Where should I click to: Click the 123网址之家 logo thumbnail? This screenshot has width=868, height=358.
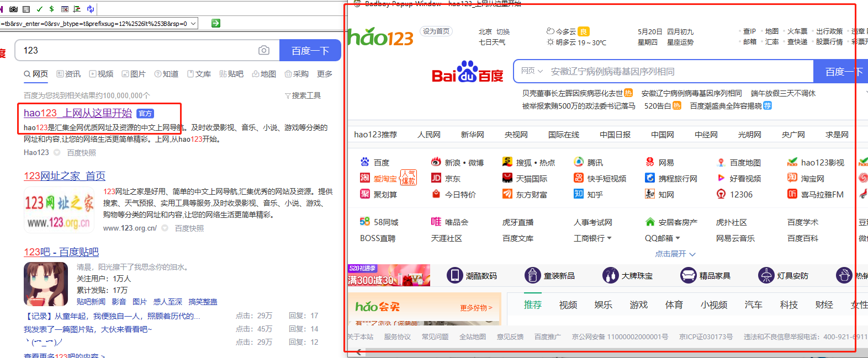tap(59, 210)
